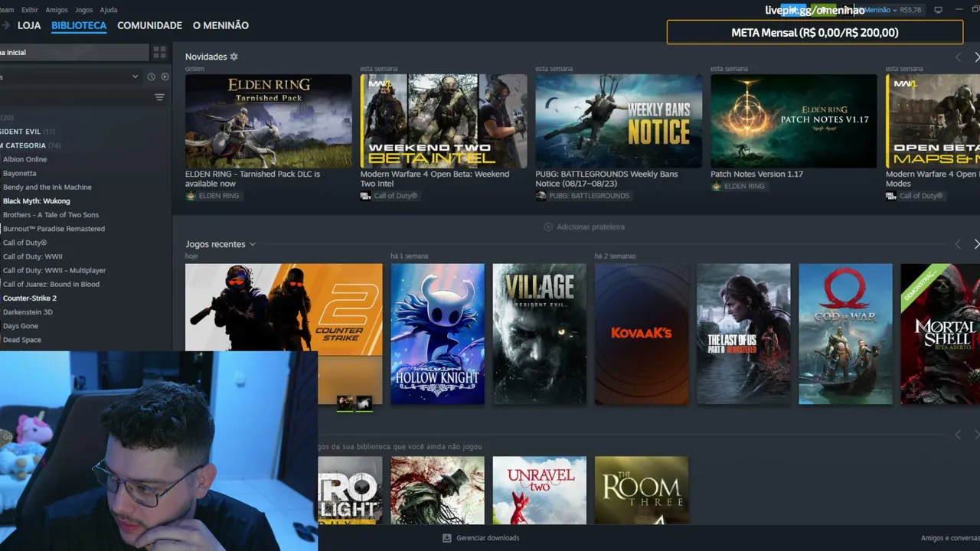Select Brothers - A Tale of Two Sons
Image resolution: width=980 pixels, height=551 pixels.
pyautogui.click(x=51, y=215)
